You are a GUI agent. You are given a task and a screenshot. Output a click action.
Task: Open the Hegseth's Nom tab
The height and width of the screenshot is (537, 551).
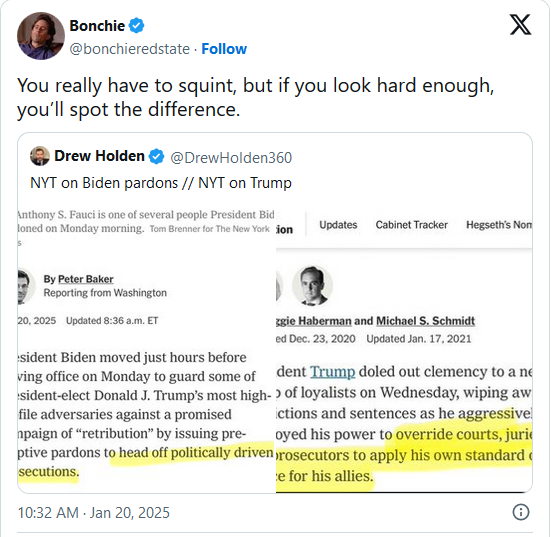tap(499, 225)
